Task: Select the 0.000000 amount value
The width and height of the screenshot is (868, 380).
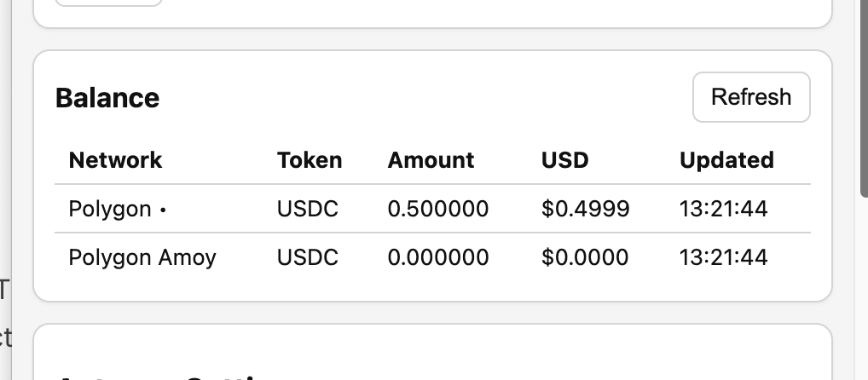Action: click(x=438, y=257)
